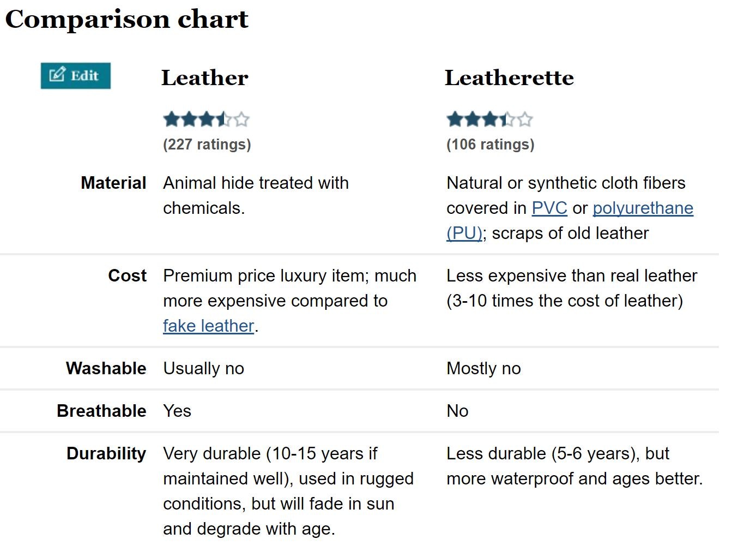Click the last empty star under Leather

tap(241, 119)
